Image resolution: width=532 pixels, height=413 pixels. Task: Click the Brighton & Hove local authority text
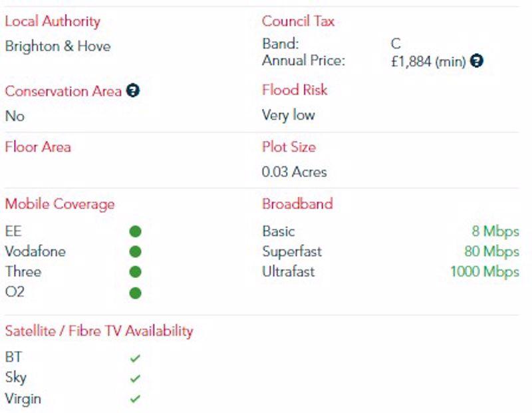[58, 46]
